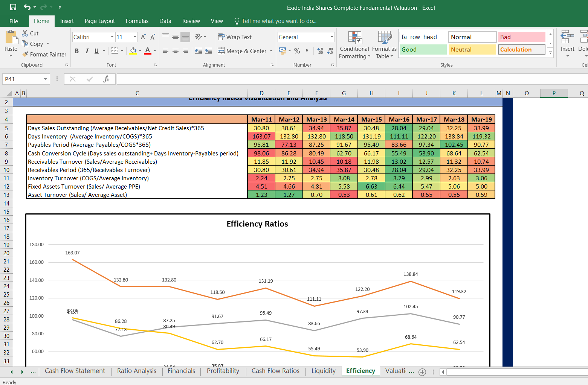Image resolution: width=588 pixels, height=385 pixels.
Task: Center text horizontally
Action: tap(176, 51)
